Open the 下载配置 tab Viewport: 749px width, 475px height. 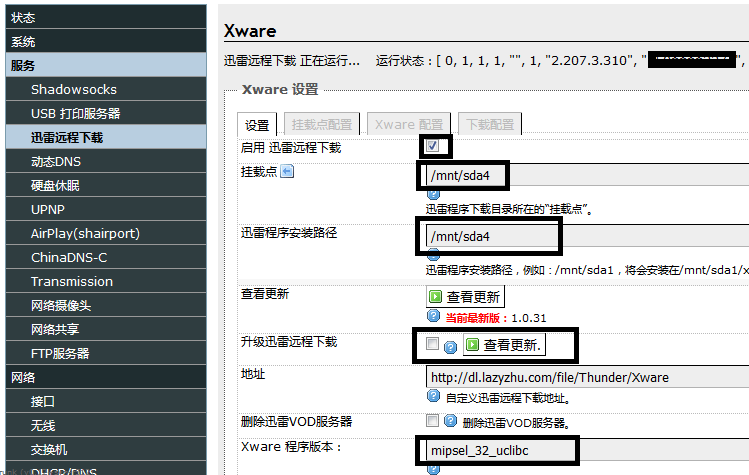coord(490,124)
